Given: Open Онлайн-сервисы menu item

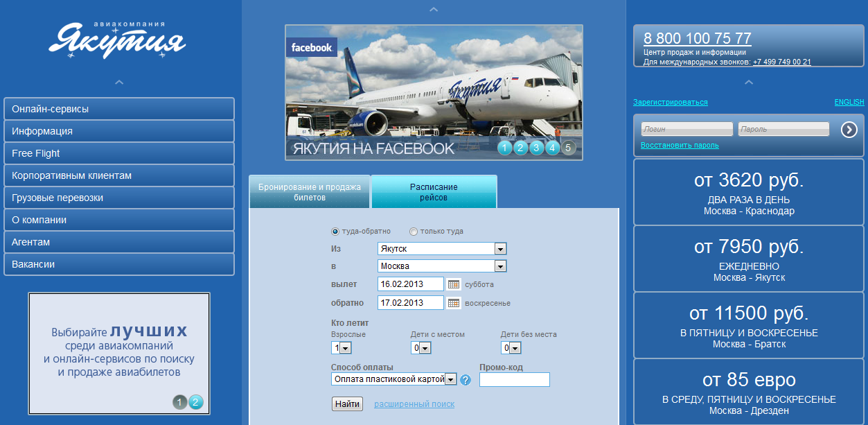Looking at the screenshot, I should coord(119,109).
